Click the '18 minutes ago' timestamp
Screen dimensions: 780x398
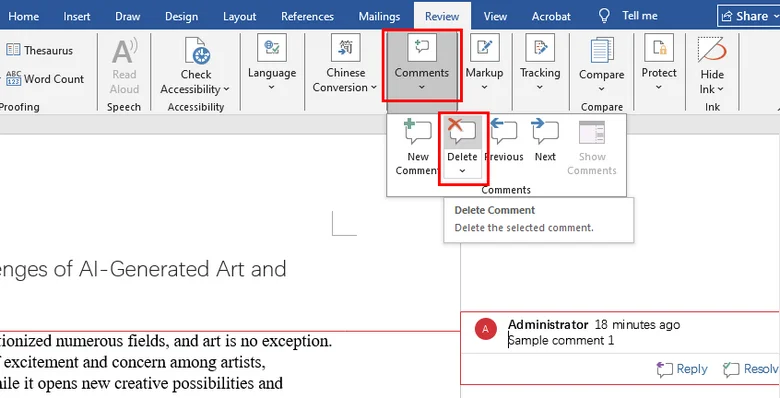click(x=637, y=325)
